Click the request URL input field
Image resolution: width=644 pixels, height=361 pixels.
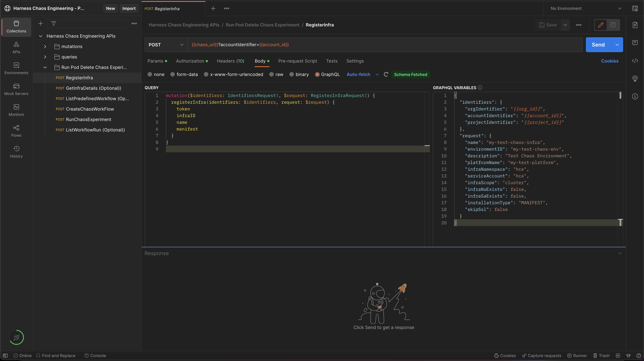coord(385,45)
